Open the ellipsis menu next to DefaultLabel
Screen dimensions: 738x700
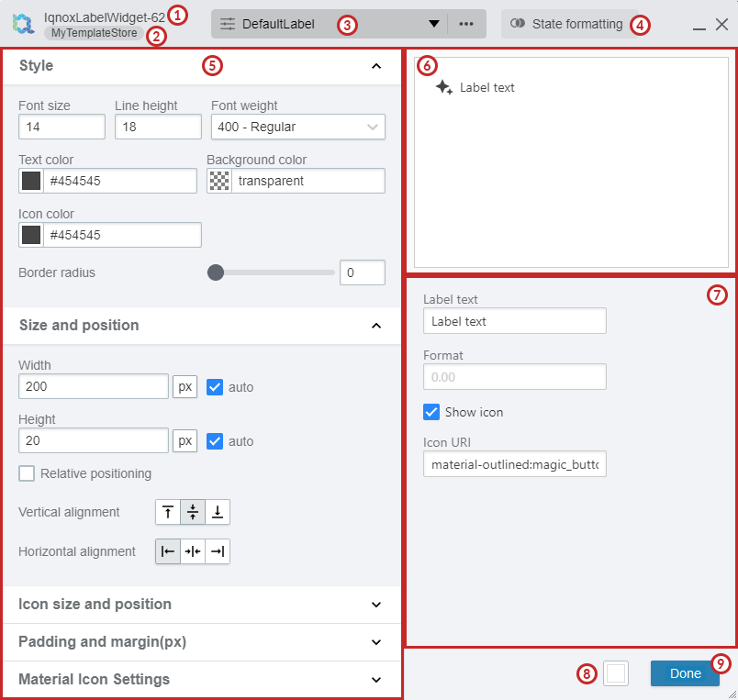coord(466,24)
